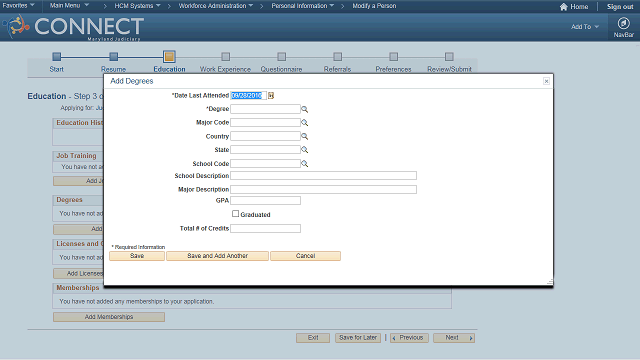Viewport: 640px width, 360px height.
Task: Click the Memberships section heading
Action: point(78,288)
